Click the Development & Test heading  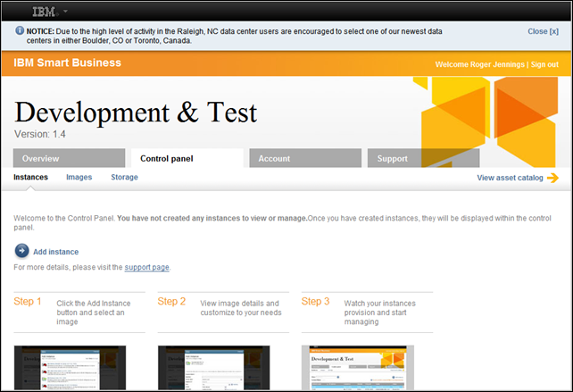[136, 112]
